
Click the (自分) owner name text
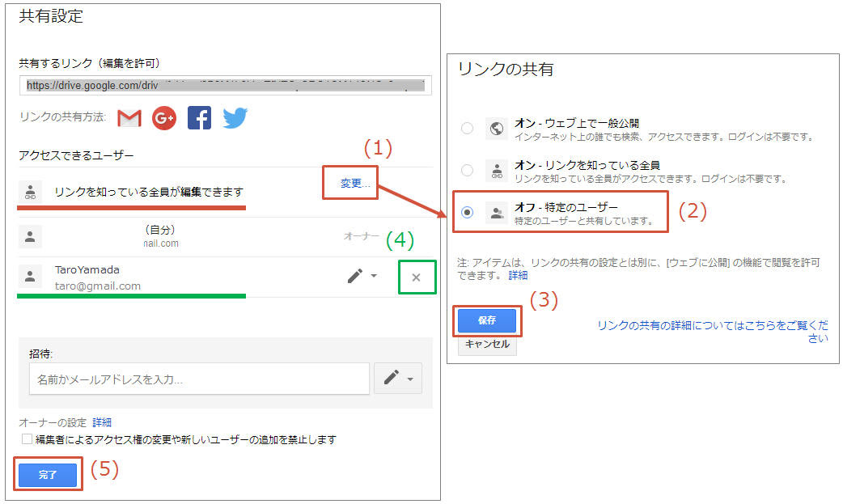point(160,230)
